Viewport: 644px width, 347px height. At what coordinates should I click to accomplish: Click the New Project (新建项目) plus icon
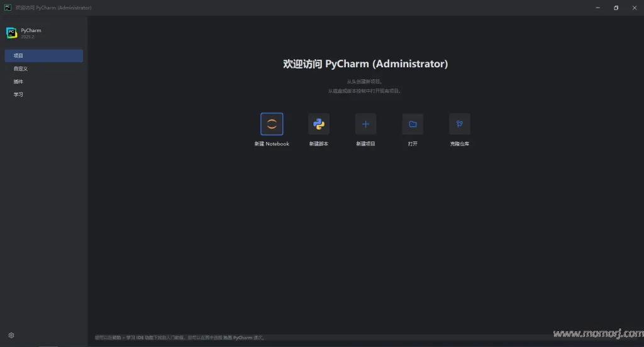[x=365, y=124]
